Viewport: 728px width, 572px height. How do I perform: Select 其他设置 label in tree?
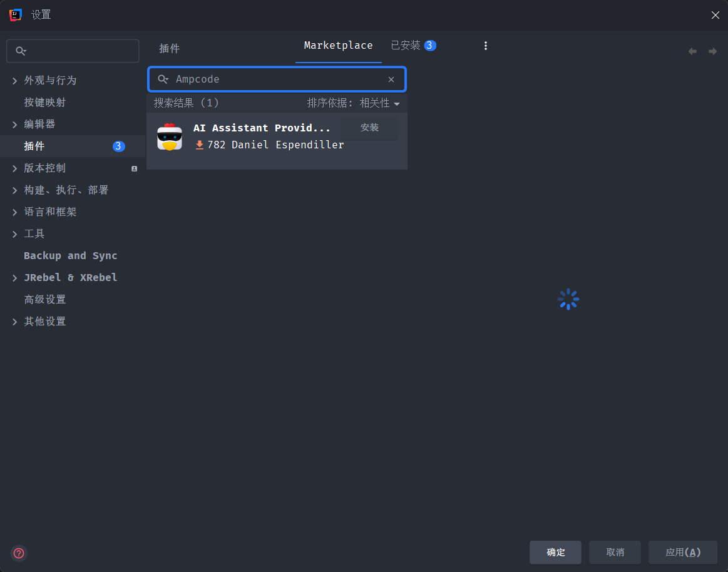(x=45, y=321)
